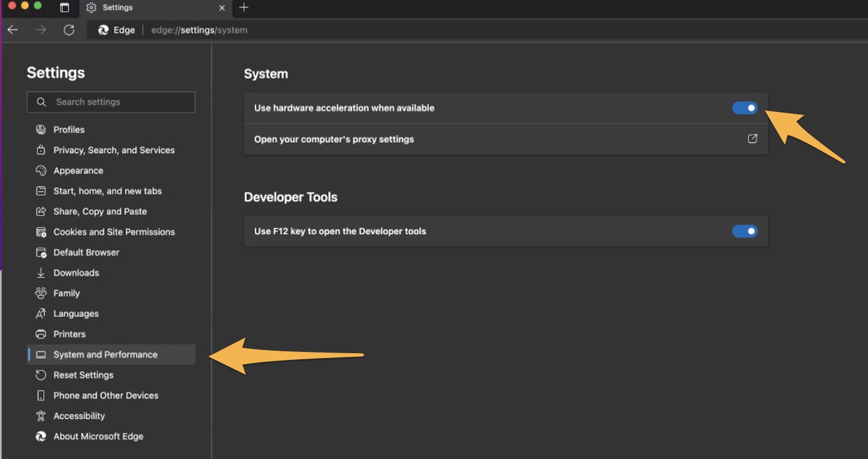This screenshot has width=868, height=459.
Task: Click the About Microsoft Edge logo icon
Action: point(41,436)
